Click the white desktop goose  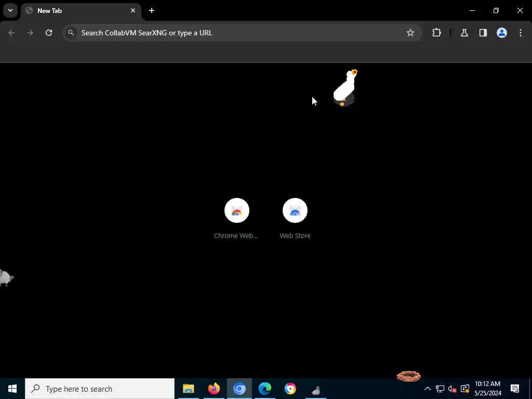coord(345,88)
